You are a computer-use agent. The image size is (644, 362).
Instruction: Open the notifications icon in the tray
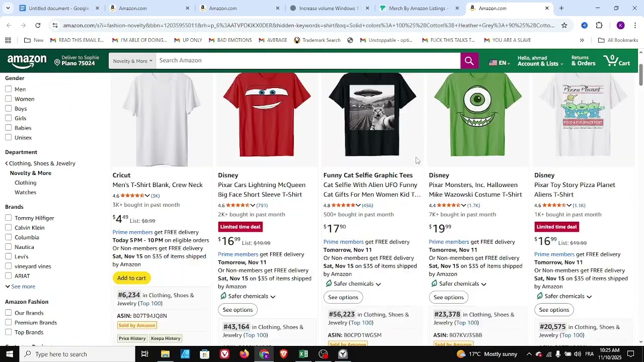630,354
